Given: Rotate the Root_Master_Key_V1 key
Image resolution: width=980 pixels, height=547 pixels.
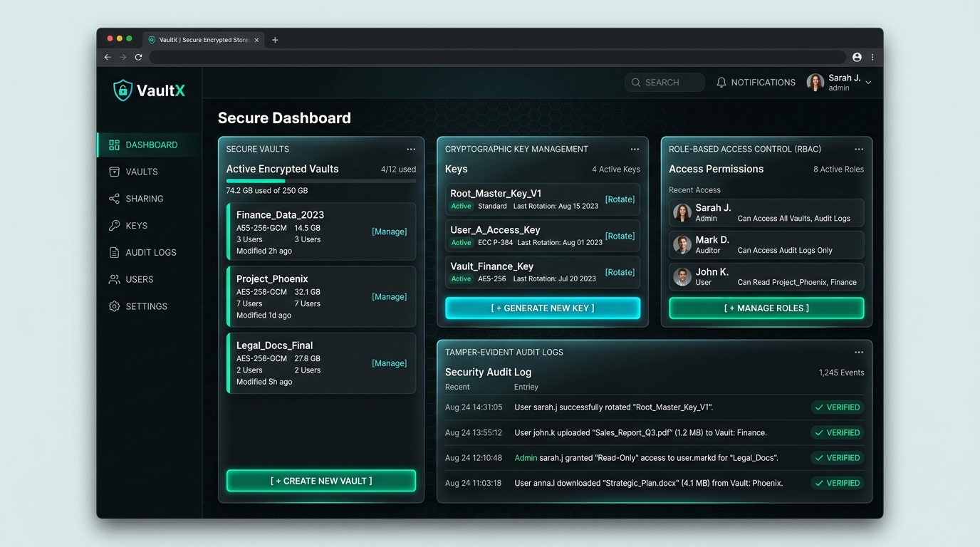Looking at the screenshot, I should coord(620,199).
